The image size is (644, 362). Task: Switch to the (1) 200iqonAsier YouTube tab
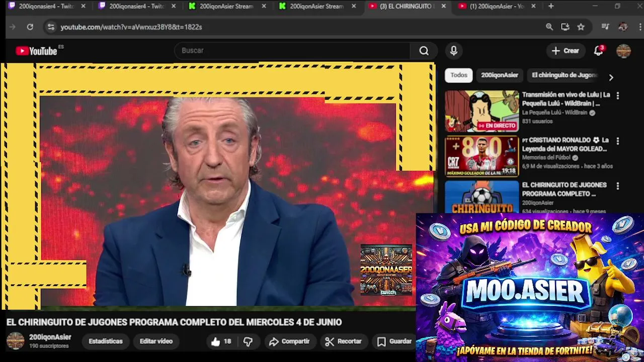click(498, 6)
